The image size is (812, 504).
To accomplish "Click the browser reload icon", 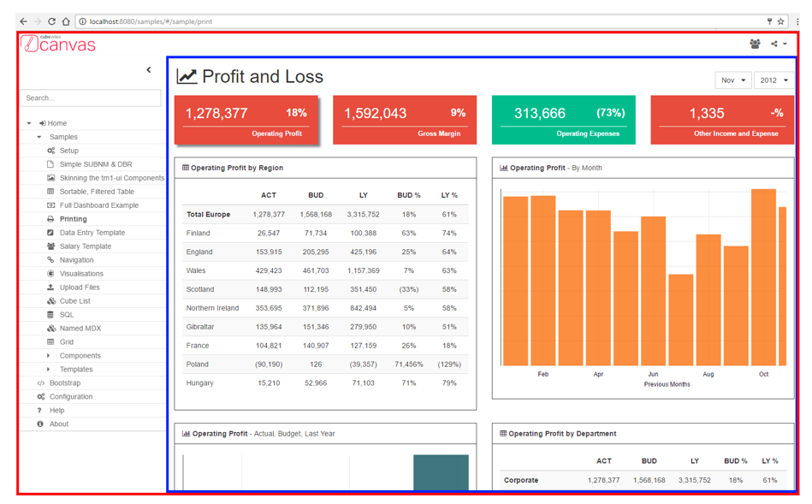I will point(51,21).
